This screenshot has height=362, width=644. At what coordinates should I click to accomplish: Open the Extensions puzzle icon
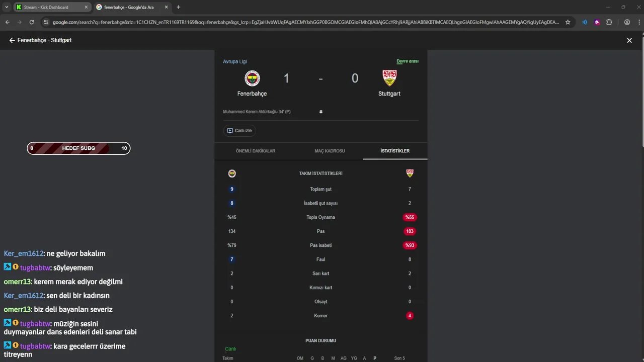(609, 22)
